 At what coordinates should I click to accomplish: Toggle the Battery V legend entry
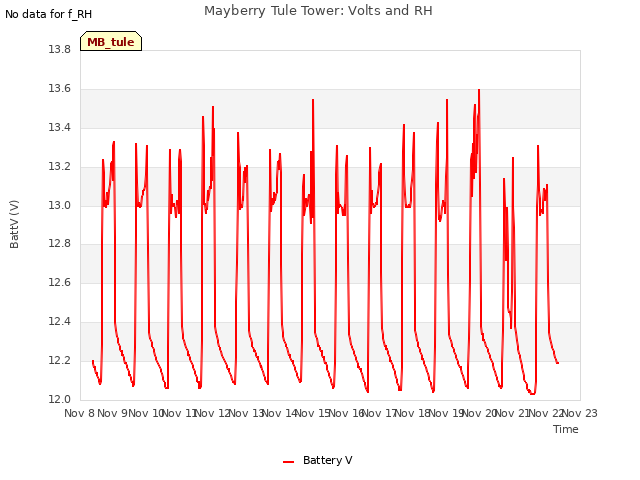(x=318, y=460)
